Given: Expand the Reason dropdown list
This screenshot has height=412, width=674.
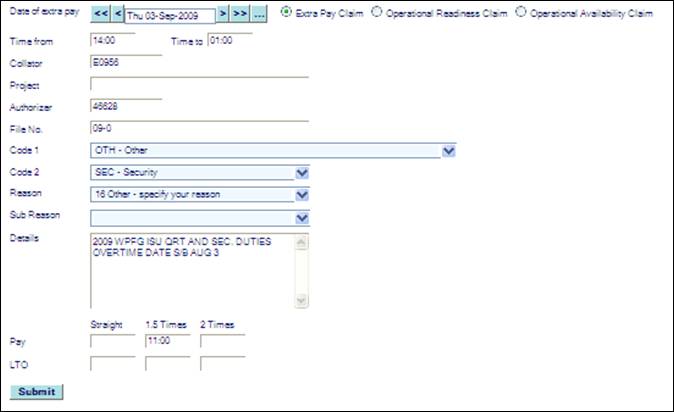Looking at the screenshot, I should coord(302,194).
